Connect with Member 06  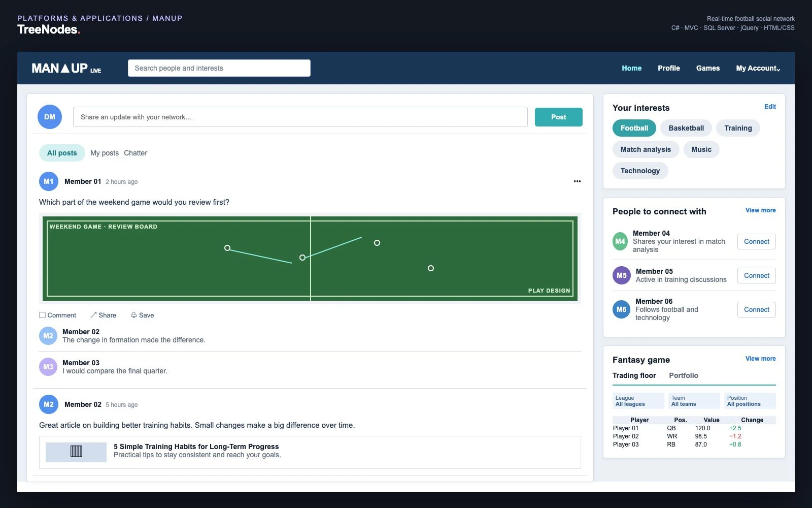pos(757,309)
